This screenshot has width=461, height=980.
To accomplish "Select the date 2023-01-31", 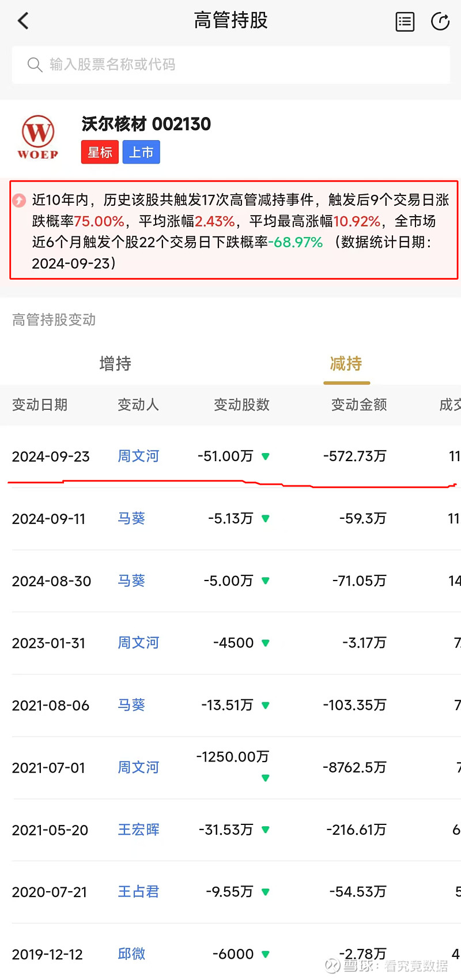I will (48, 643).
